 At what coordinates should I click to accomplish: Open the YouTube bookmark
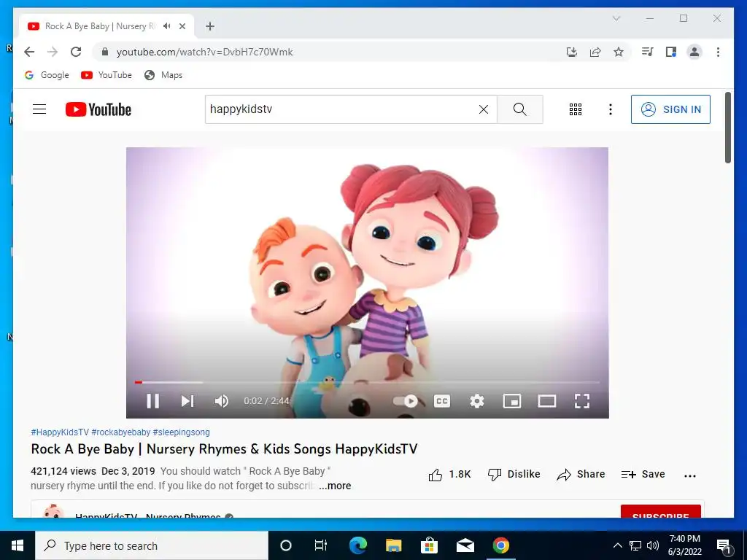coord(107,75)
